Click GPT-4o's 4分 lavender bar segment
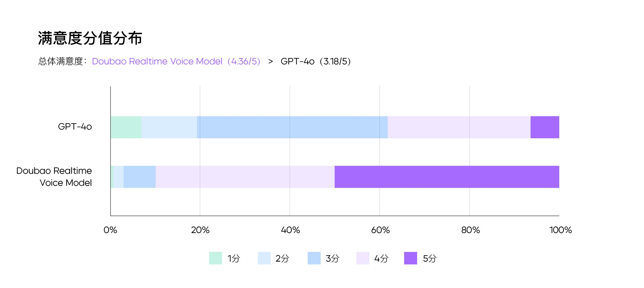The height and width of the screenshot is (288, 644). click(459, 127)
